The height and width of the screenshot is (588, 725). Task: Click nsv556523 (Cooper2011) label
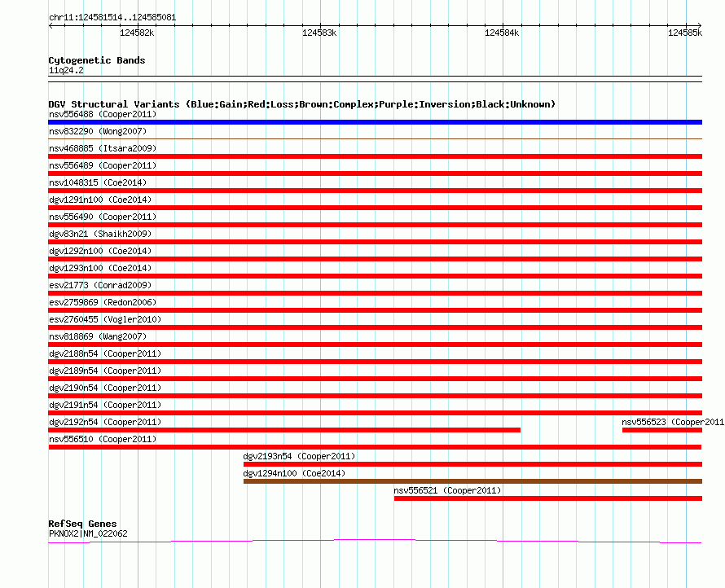click(673, 422)
